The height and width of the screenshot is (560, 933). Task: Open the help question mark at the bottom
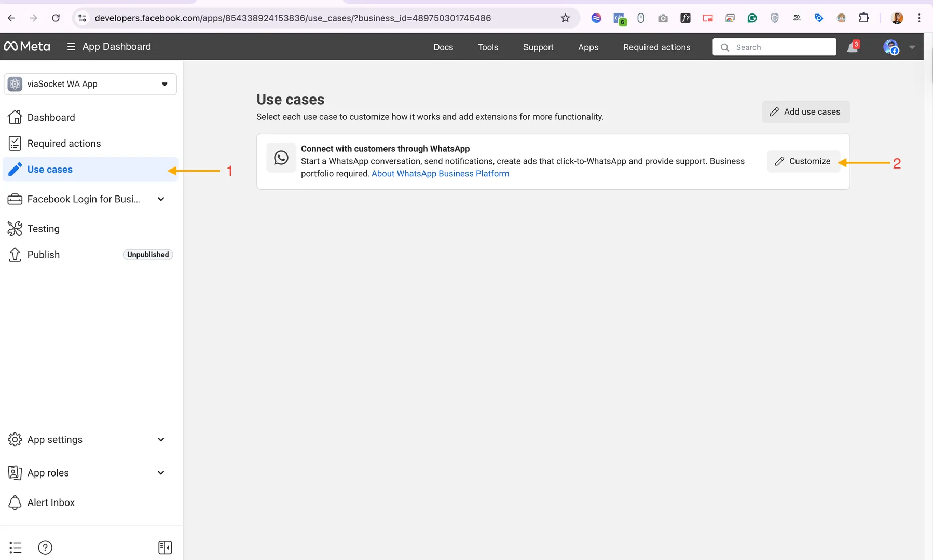click(x=45, y=547)
